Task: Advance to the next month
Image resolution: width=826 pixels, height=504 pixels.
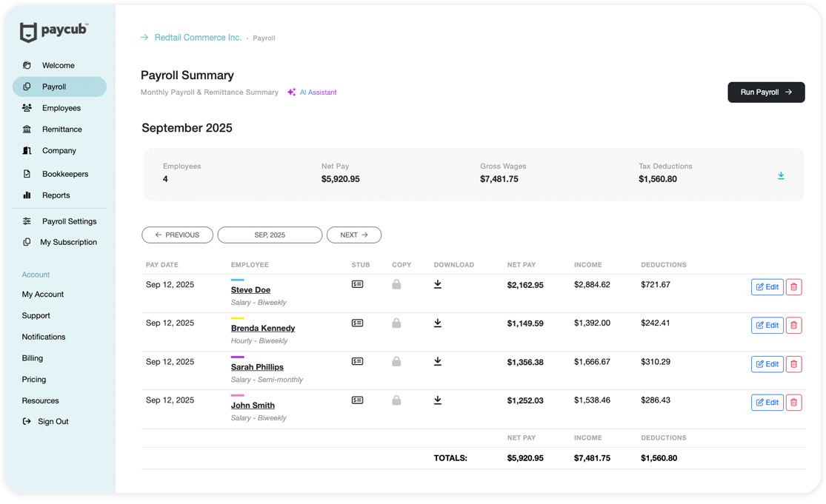Action: point(353,235)
